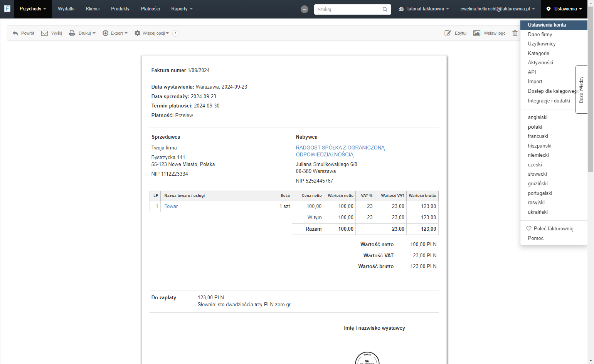Image resolution: width=594 pixels, height=364 pixels.
Task: Open the Drukuj dropdown
Action: click(82, 33)
